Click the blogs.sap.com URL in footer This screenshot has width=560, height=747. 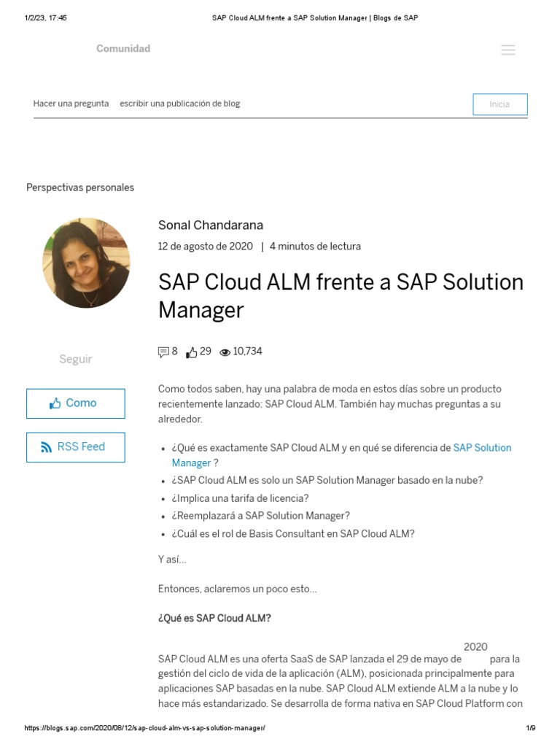[145, 728]
